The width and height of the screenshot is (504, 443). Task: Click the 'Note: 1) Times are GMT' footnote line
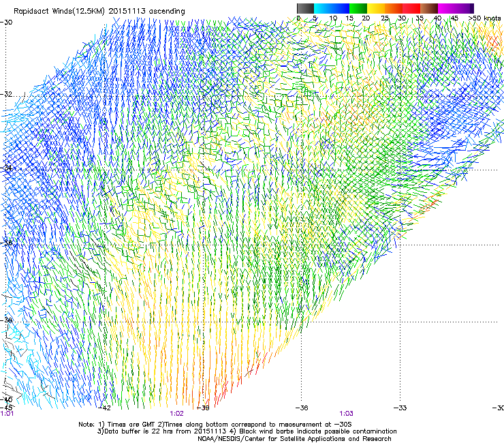point(215,425)
